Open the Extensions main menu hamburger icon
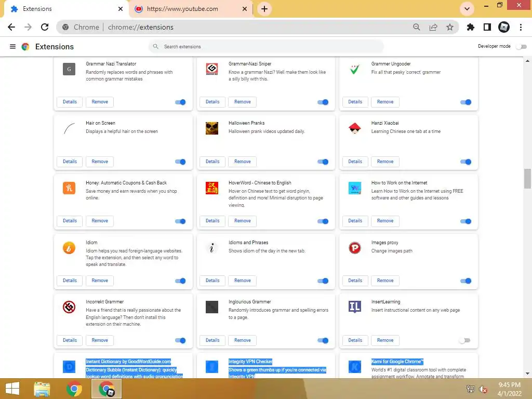This screenshot has height=399, width=532. 12,46
